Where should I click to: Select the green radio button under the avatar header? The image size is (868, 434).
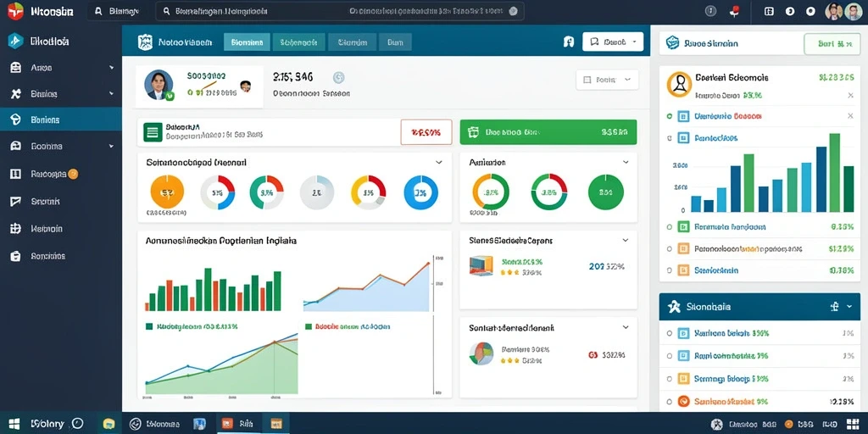670,116
